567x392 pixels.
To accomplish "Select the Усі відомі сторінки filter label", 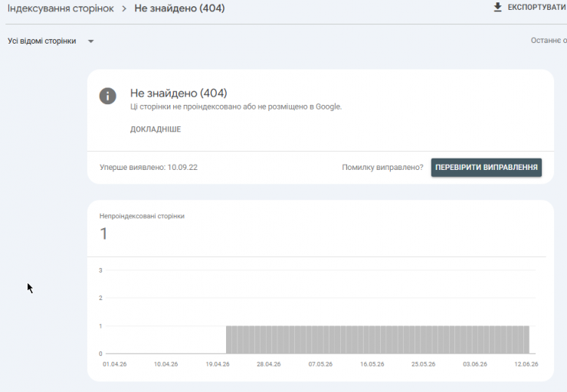I will (42, 41).
